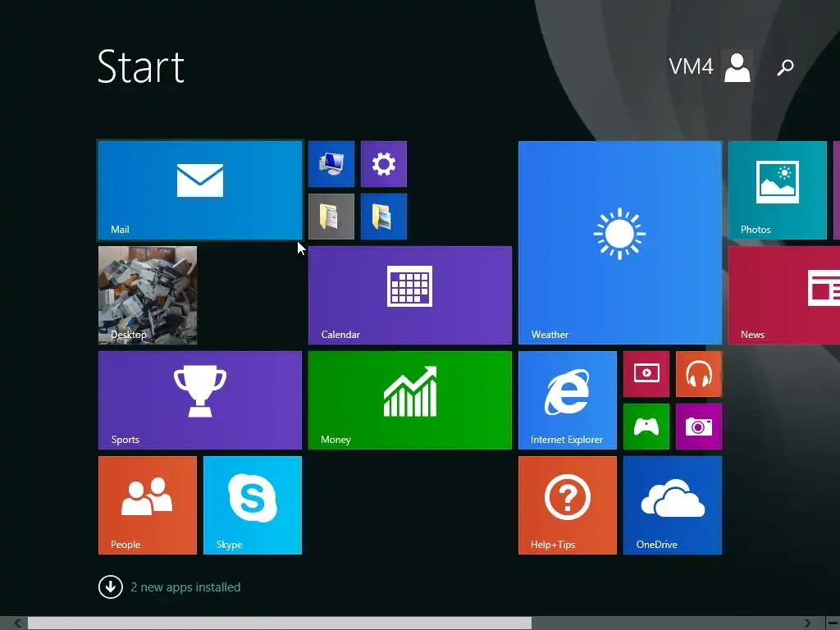Launch the Sports trophy tile
The image size is (840, 630).
click(x=200, y=400)
